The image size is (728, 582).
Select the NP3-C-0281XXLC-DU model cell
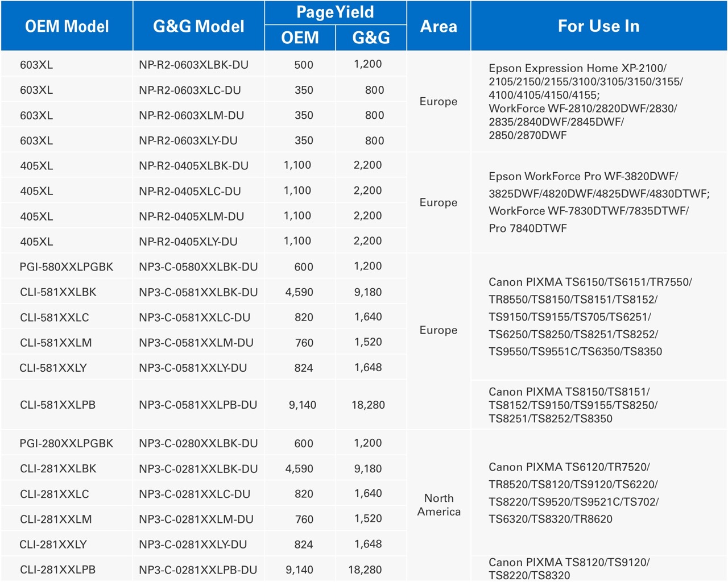[x=195, y=494]
